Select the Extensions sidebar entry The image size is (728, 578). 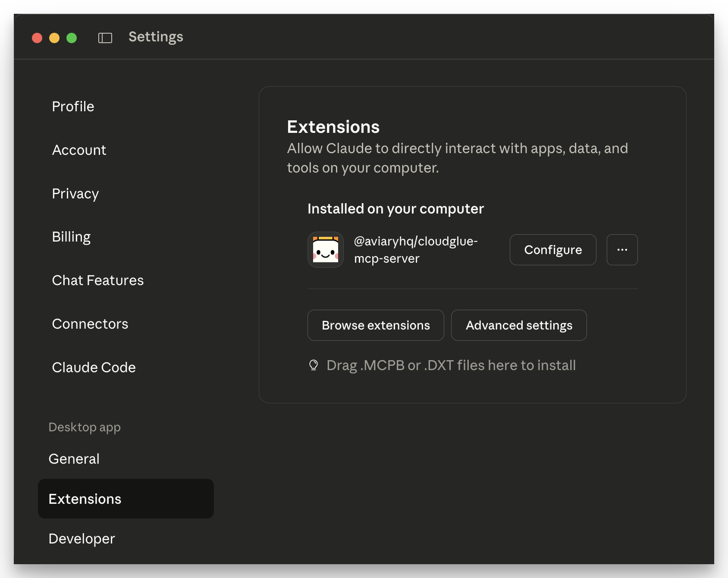[85, 499]
